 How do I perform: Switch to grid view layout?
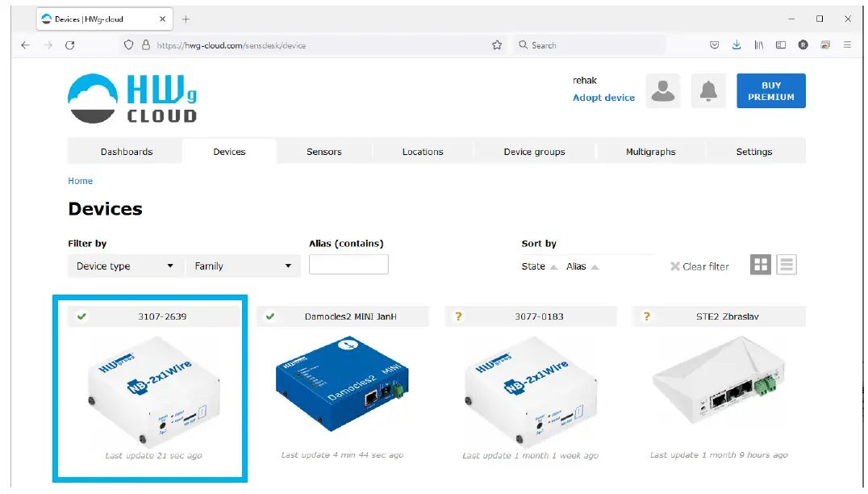761,265
